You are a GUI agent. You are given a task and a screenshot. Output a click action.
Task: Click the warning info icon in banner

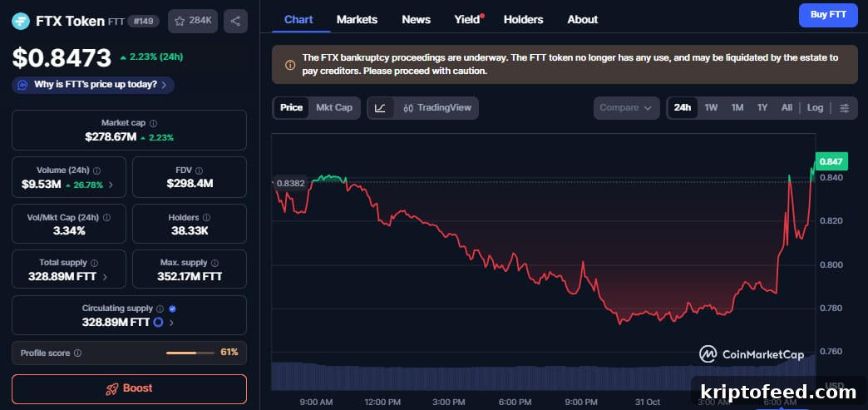pos(290,65)
